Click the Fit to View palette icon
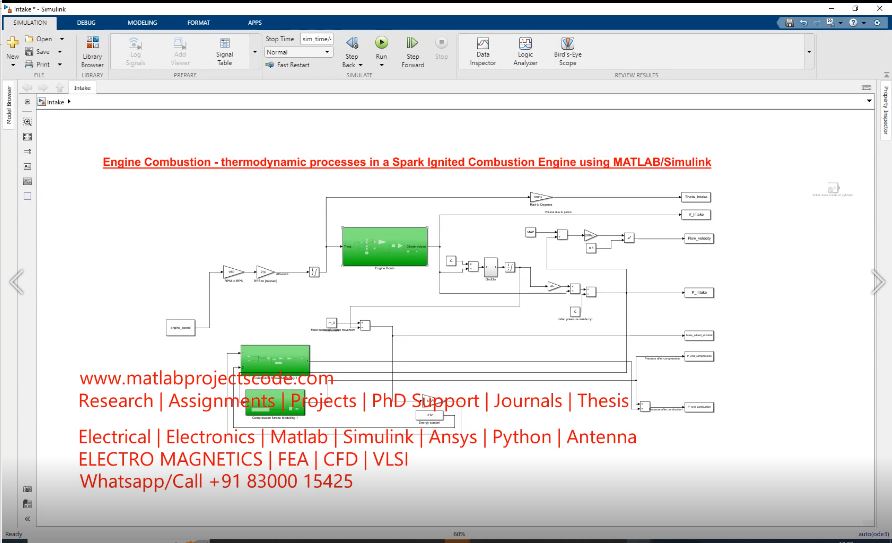The image size is (892, 543). click(x=28, y=136)
